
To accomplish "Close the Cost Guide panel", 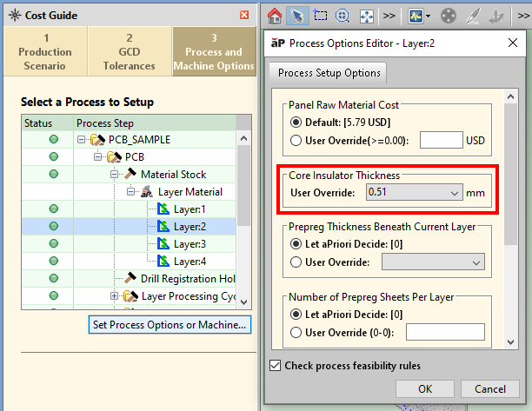I will (x=244, y=15).
